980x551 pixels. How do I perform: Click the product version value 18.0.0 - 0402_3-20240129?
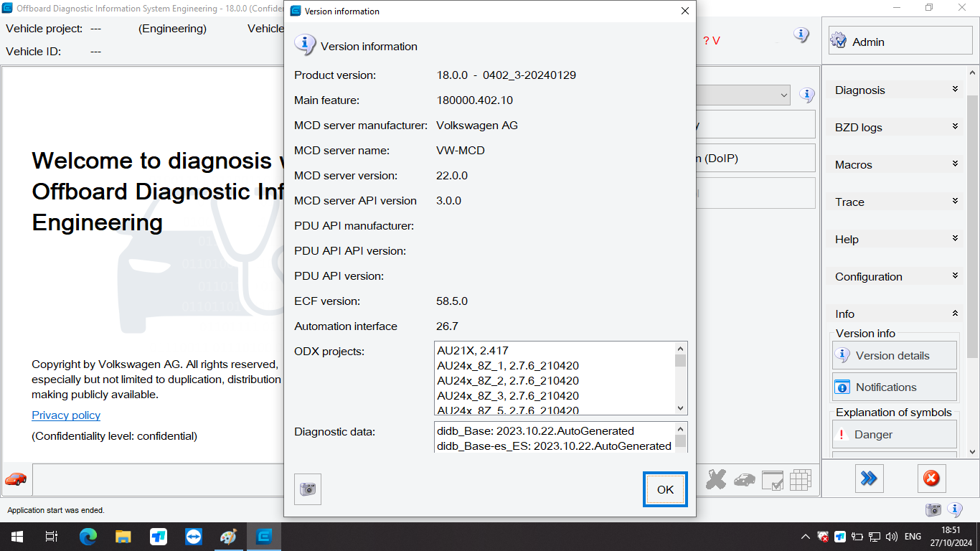[507, 75]
